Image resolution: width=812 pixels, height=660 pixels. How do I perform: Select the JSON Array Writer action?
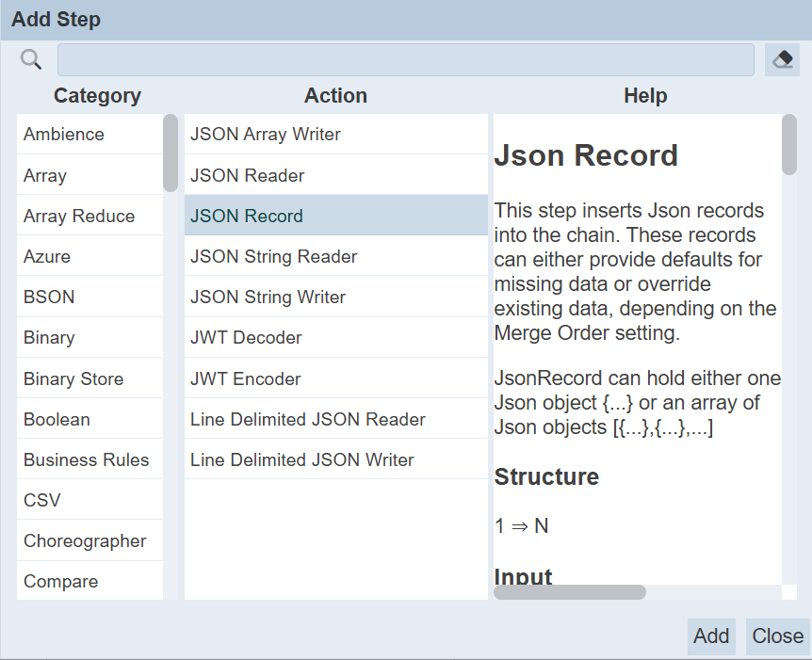pos(336,134)
